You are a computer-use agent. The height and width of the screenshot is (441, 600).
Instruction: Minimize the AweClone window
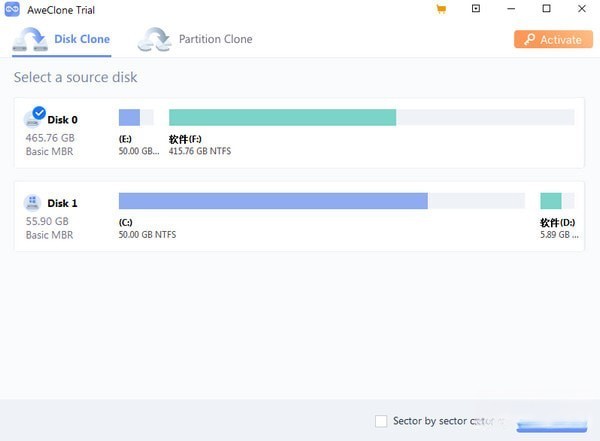(x=511, y=8)
